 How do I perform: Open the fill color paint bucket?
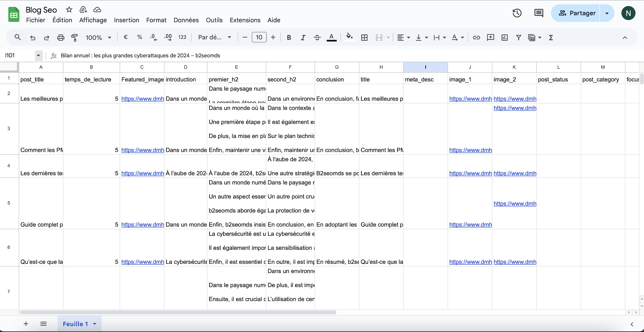pos(349,37)
